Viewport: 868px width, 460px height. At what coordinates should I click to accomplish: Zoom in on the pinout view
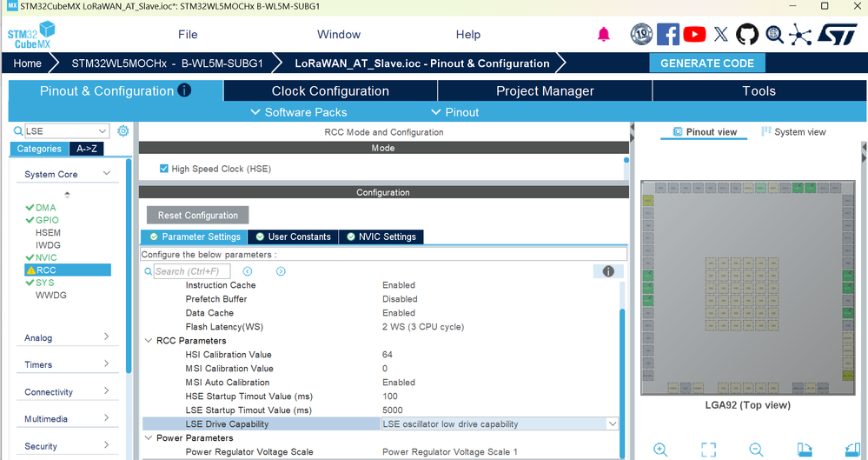click(659, 449)
